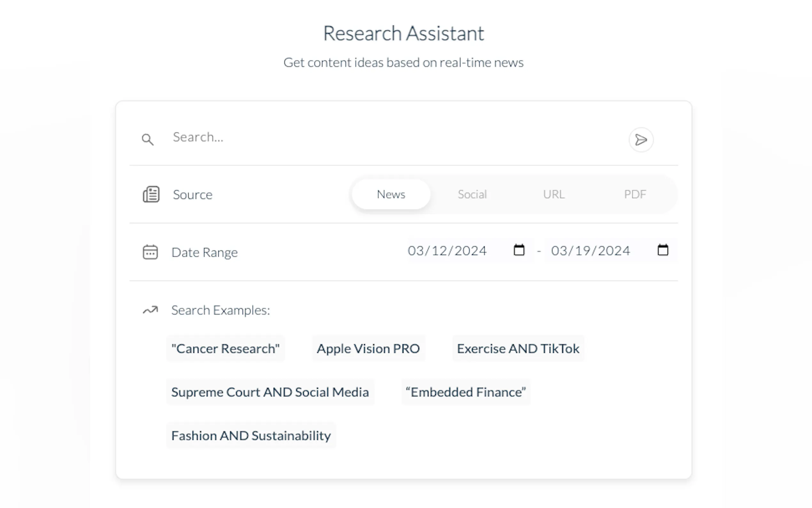Click Fashion AND Sustainability example

point(251,435)
